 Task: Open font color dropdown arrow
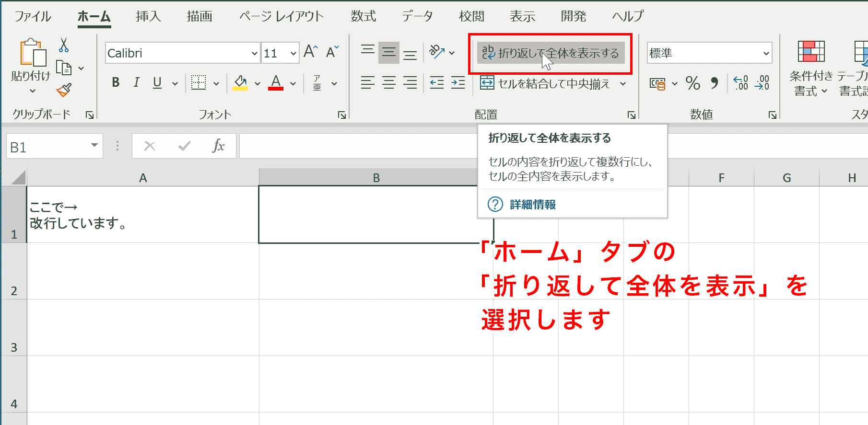tap(293, 83)
